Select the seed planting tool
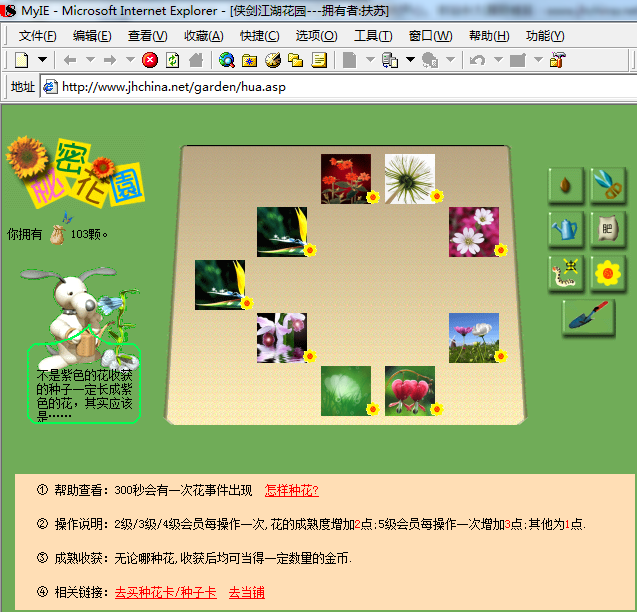Viewport: 637px width, 612px height. (566, 185)
